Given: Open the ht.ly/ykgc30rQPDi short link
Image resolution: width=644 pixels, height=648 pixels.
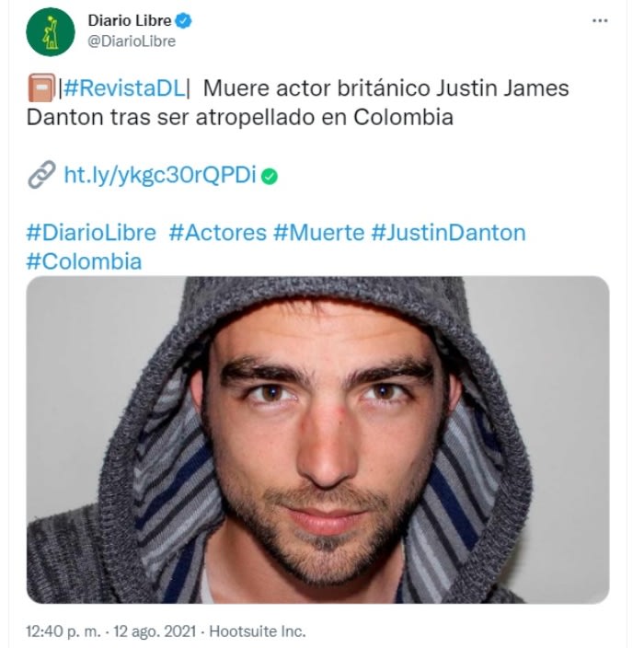Looking at the screenshot, I should (x=160, y=175).
